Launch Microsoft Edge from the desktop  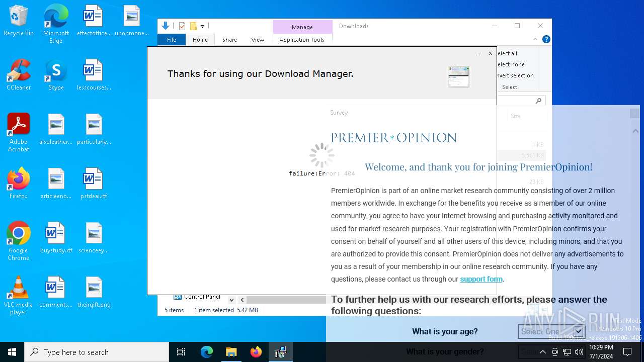[56, 24]
